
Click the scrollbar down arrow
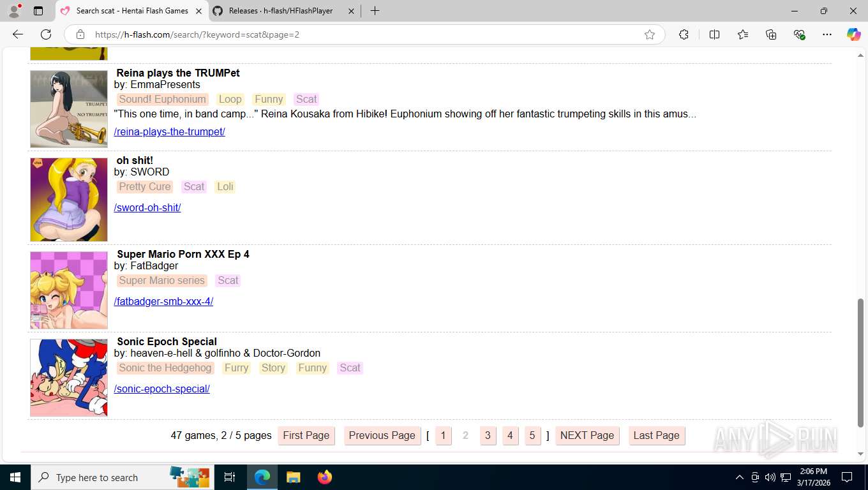pos(860,454)
